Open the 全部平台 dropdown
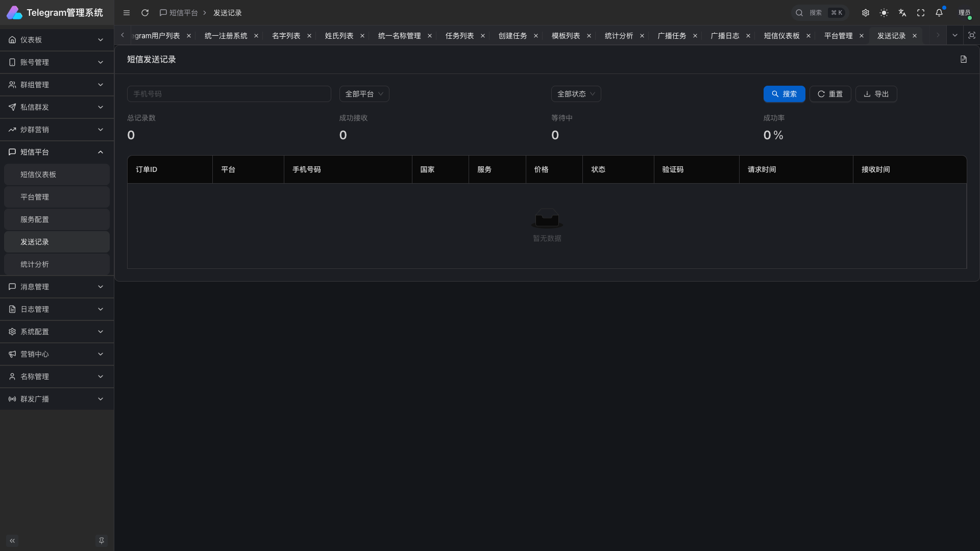The height and width of the screenshot is (551, 980). point(364,94)
